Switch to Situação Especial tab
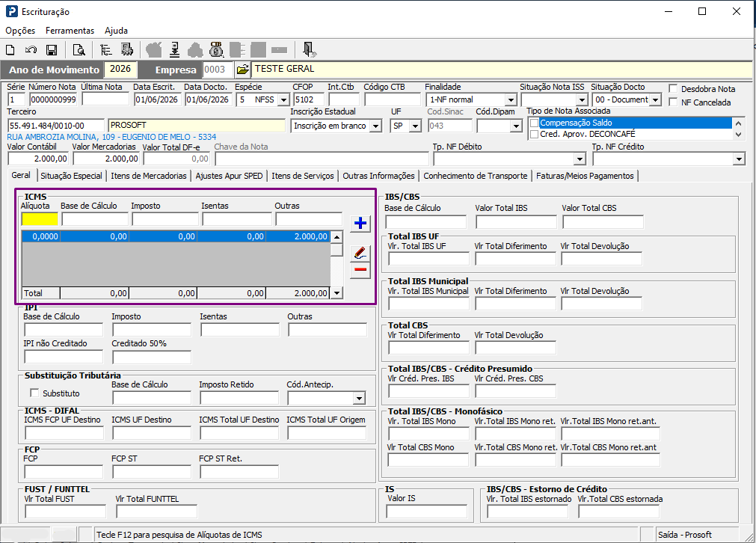756x543 pixels. coord(71,176)
